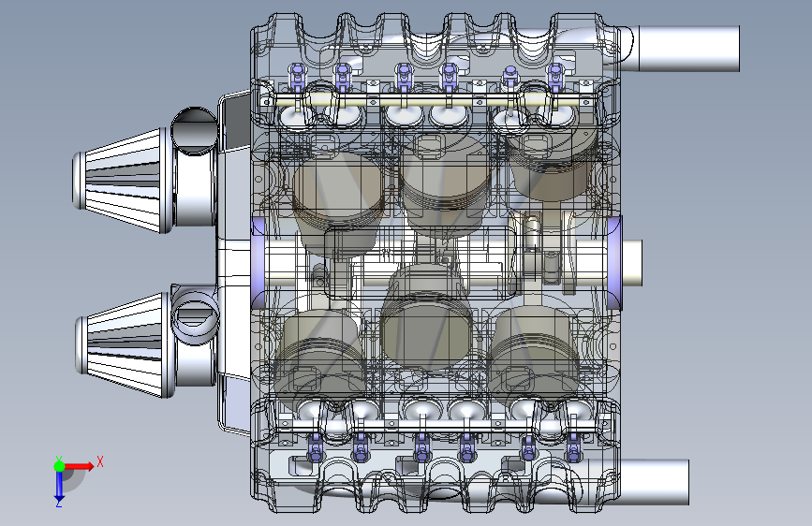Select the upper bank's right piston
The height and width of the screenshot is (526, 812).
point(552,163)
